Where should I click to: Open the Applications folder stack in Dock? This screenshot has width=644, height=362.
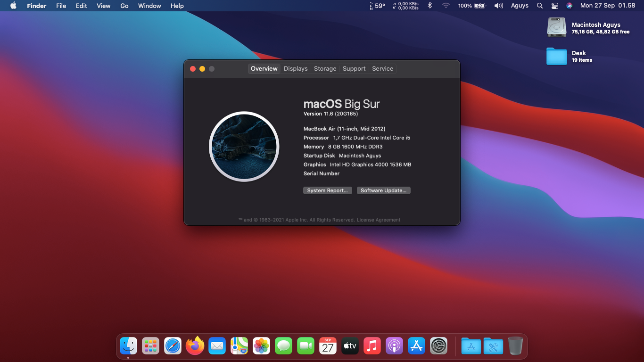click(471, 346)
